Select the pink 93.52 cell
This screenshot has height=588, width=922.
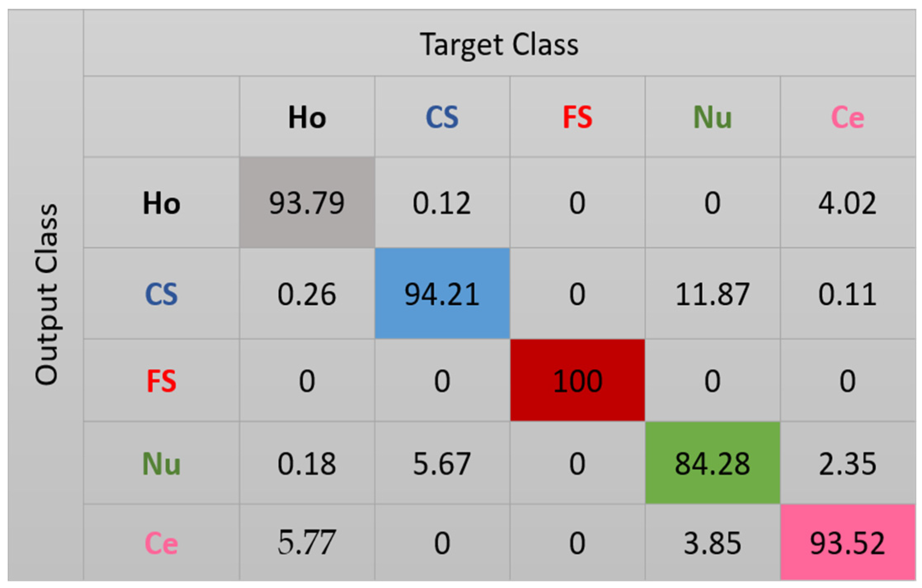[x=847, y=543]
